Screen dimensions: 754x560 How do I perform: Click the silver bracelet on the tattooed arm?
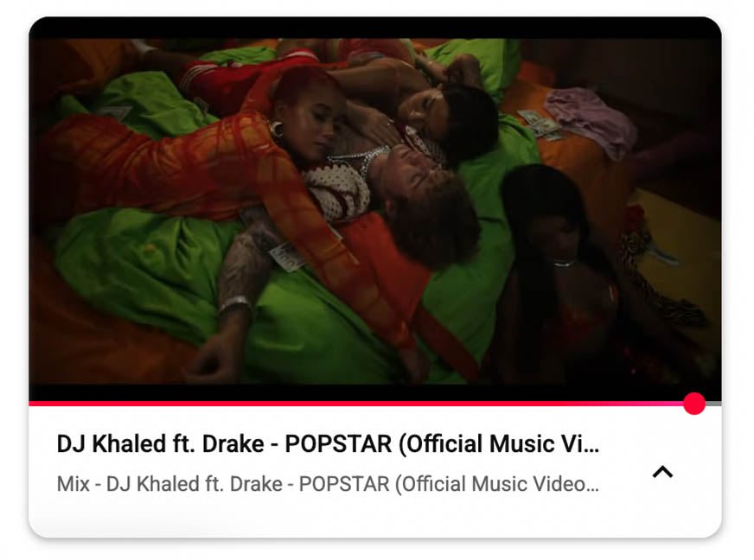(234, 305)
